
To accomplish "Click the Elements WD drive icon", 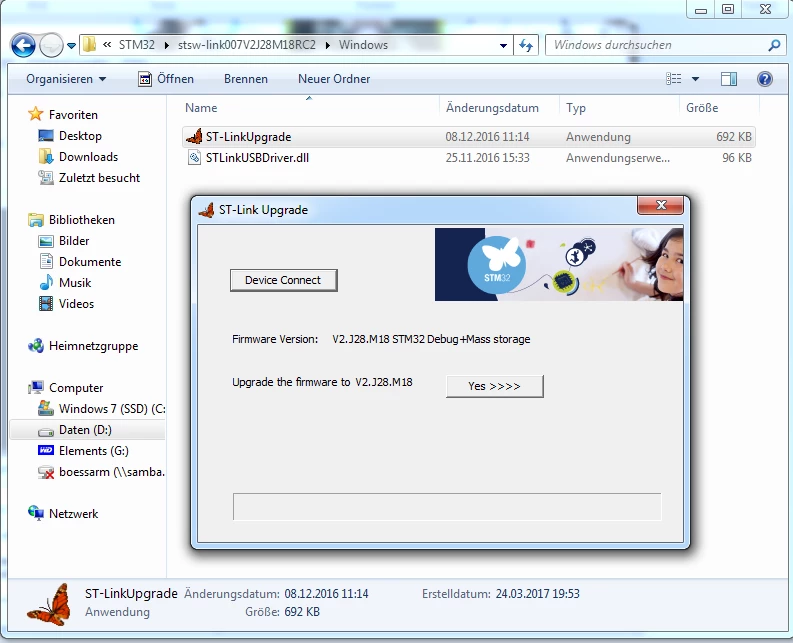I will [x=46, y=450].
